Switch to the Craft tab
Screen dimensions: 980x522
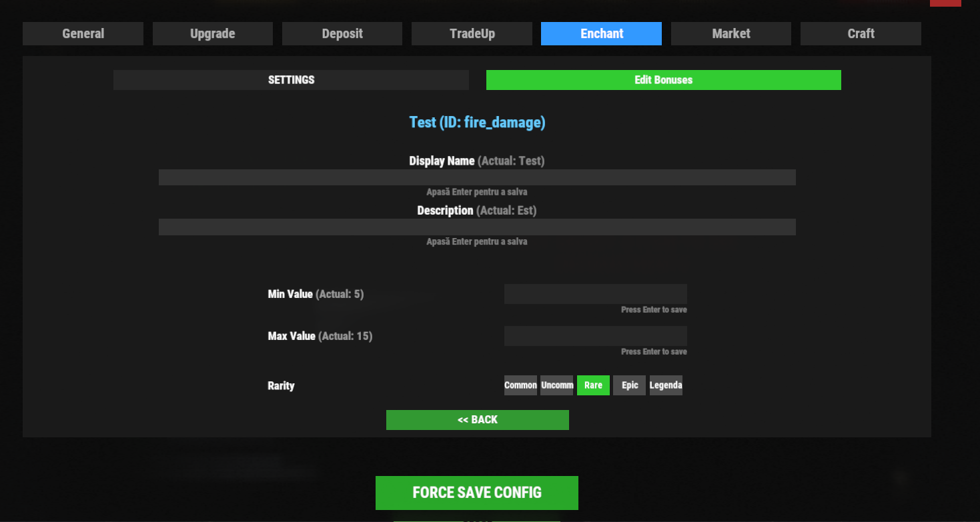pyautogui.click(x=861, y=33)
